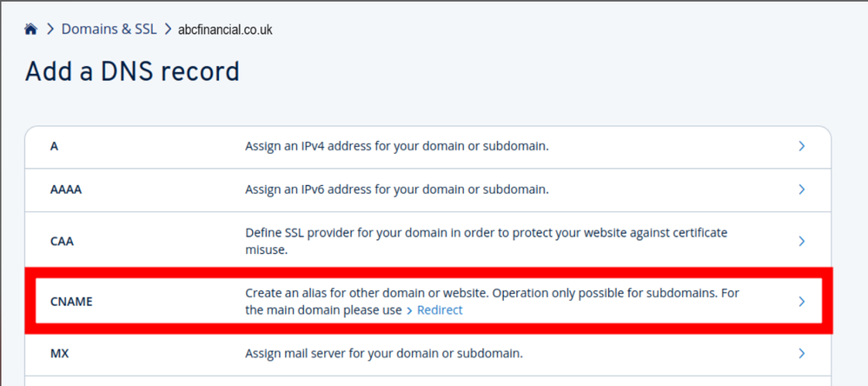The width and height of the screenshot is (868, 386).
Task: Select the abcfinancial.co.uk breadcrumb item
Action: click(x=225, y=30)
